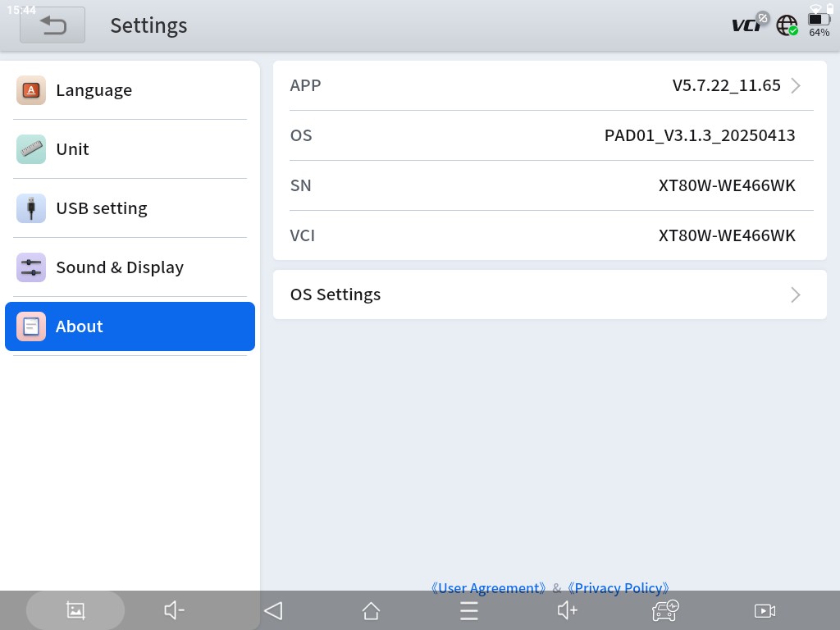
Task: Open the Privacy Policy link
Action: (619, 588)
